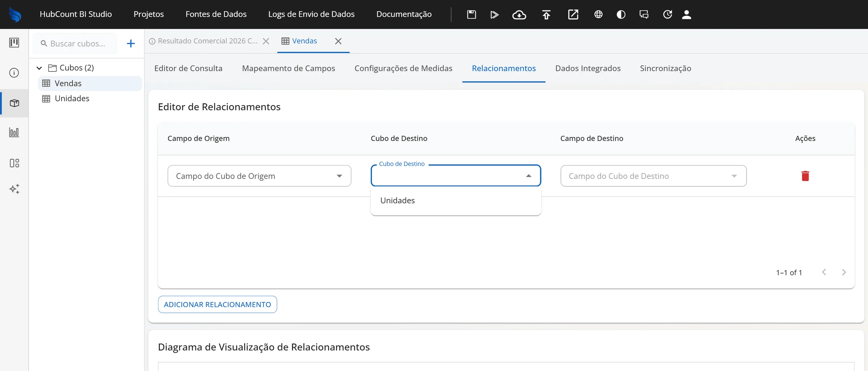Image resolution: width=868 pixels, height=371 pixels.
Task: Click the 1–1 of 1 pagination text
Action: (x=789, y=273)
